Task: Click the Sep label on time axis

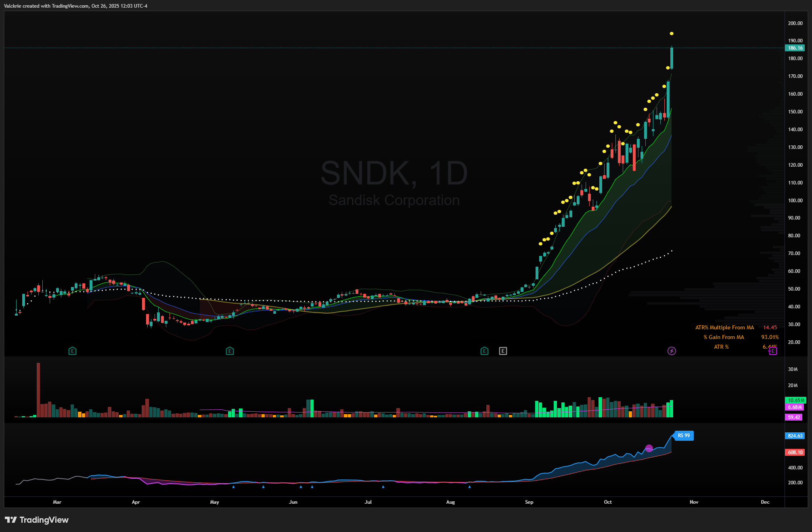Action: (529, 502)
